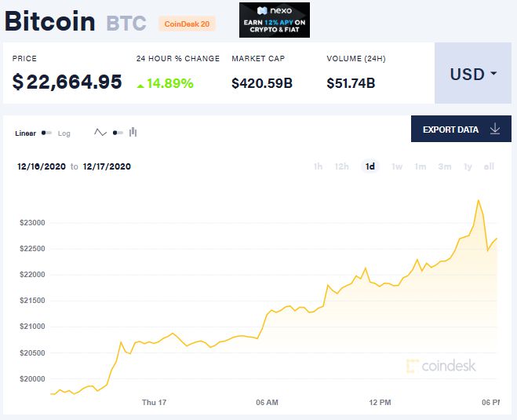The image size is (517, 420).
Task: Click the 12/16/2020 start date
Action: click(42, 166)
